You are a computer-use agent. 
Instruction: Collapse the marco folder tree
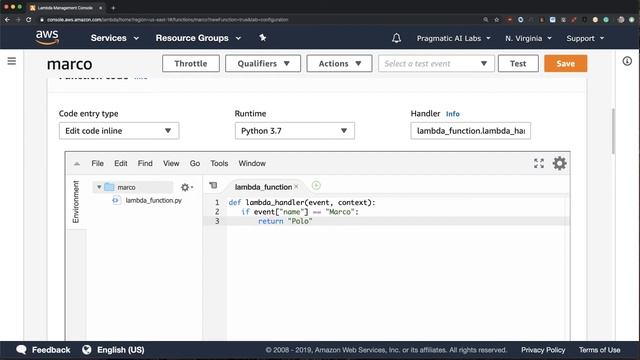coord(99,187)
